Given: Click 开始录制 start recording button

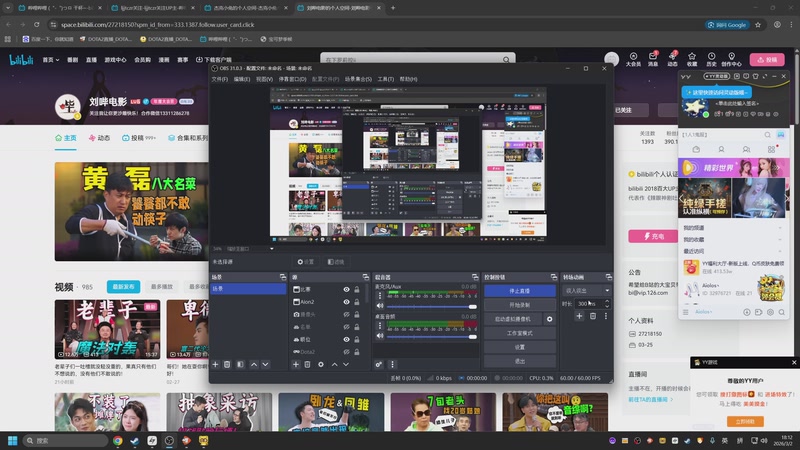Looking at the screenshot, I should [x=519, y=305].
